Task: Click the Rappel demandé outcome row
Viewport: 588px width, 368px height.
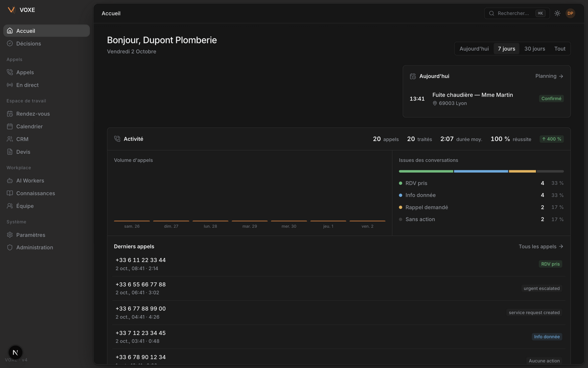Action: point(481,207)
